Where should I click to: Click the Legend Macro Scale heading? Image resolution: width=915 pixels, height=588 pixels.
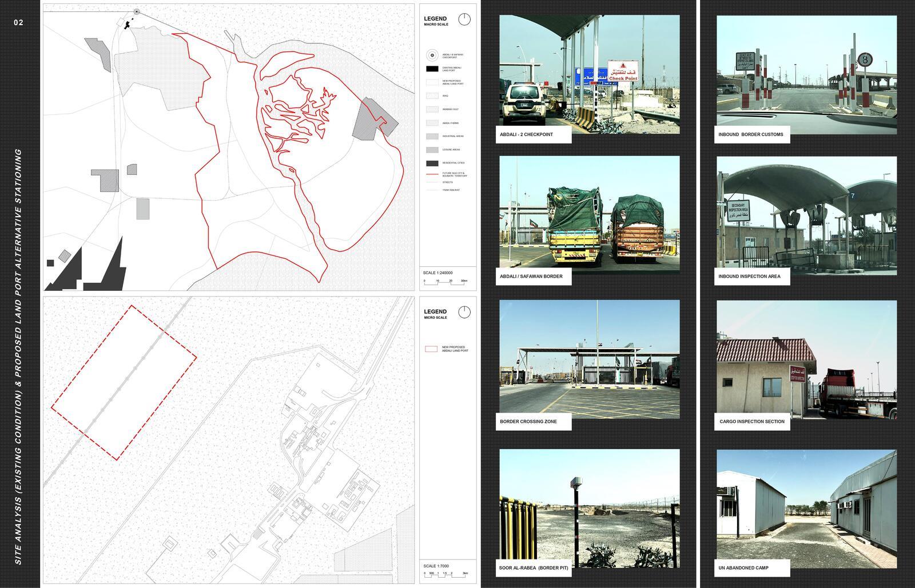click(x=436, y=21)
